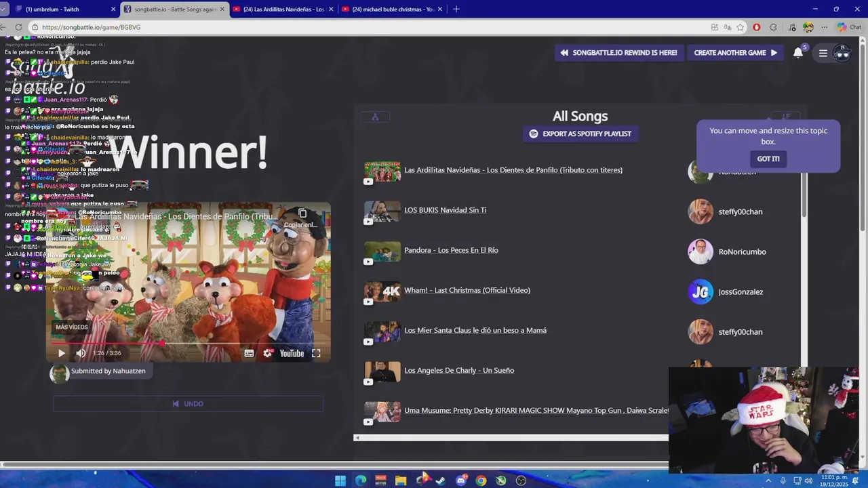Click RoNoricumbo submitter name
The width and height of the screenshot is (868, 488).
click(742, 251)
